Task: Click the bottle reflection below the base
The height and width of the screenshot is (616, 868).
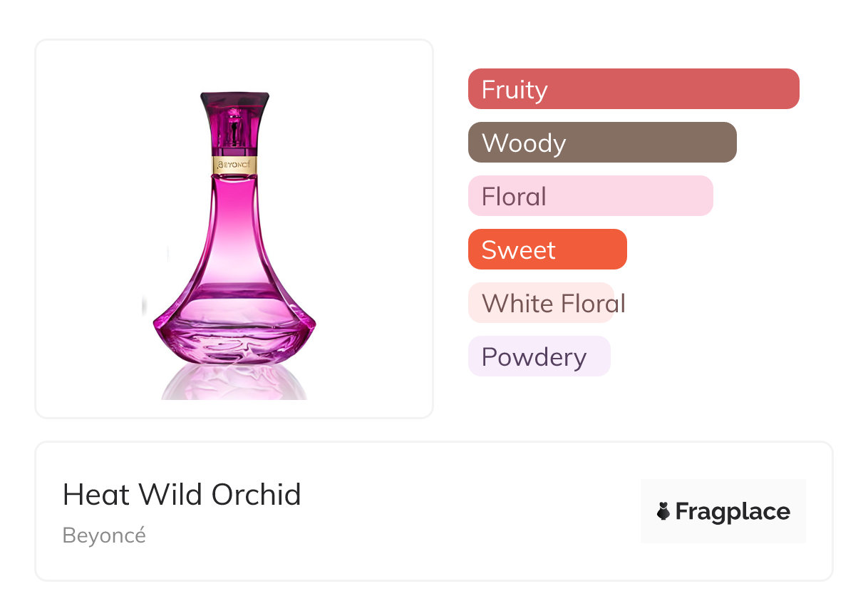Action: tap(234, 381)
